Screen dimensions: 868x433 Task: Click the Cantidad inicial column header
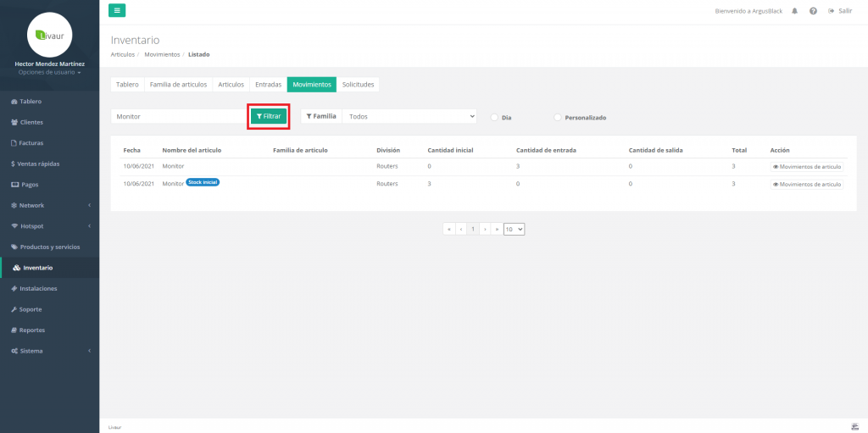(x=450, y=150)
